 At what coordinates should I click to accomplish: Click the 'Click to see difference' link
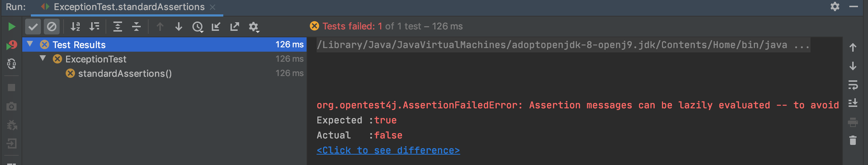[x=388, y=150]
